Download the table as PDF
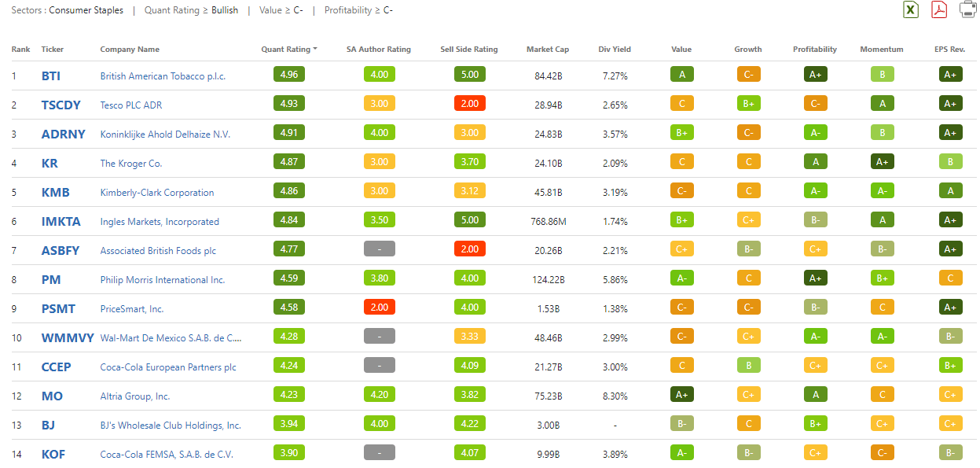Viewport: 980px width, 468px height. pos(939,9)
